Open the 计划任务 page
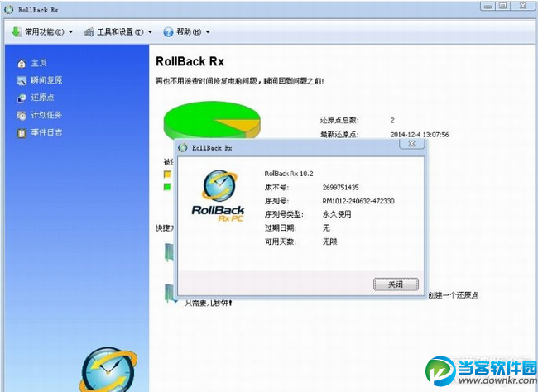The height and width of the screenshot is (392, 538). (46, 115)
